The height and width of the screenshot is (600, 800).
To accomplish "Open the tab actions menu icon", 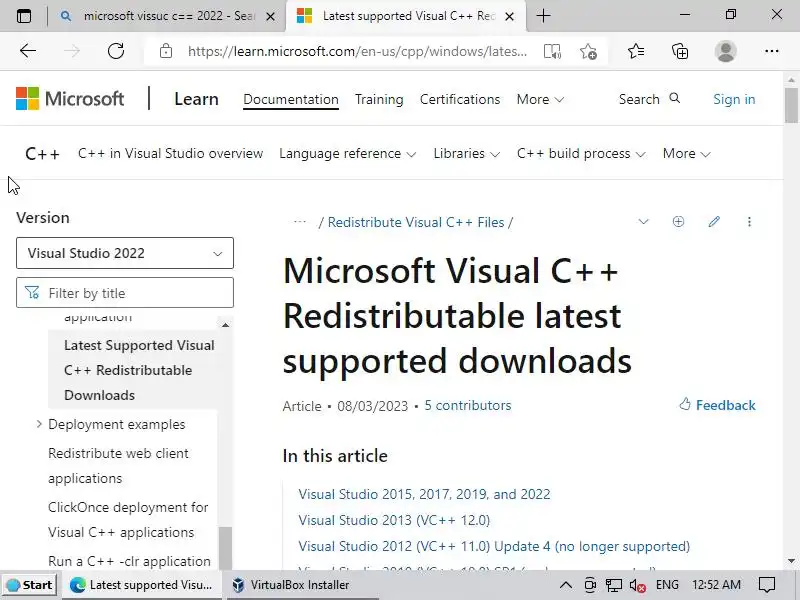I will (x=24, y=16).
